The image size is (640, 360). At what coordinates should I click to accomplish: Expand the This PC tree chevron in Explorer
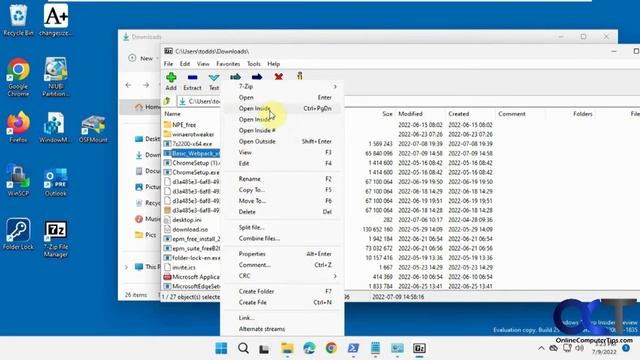(127, 267)
